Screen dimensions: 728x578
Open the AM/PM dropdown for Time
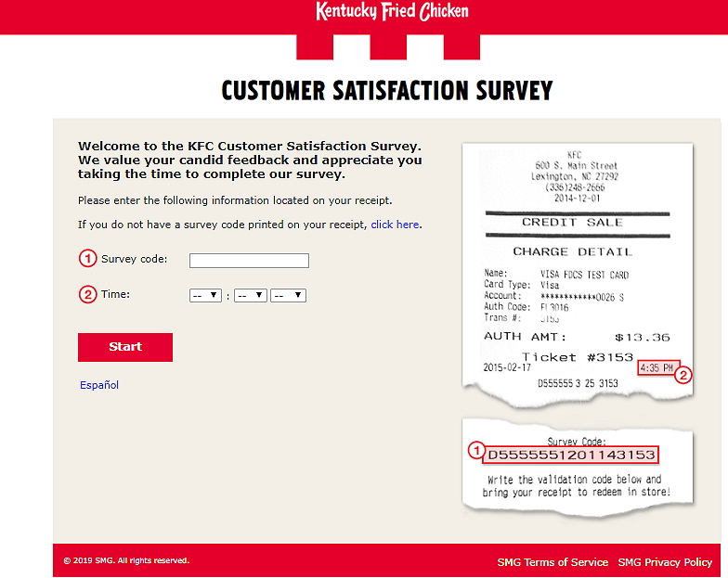click(x=288, y=295)
